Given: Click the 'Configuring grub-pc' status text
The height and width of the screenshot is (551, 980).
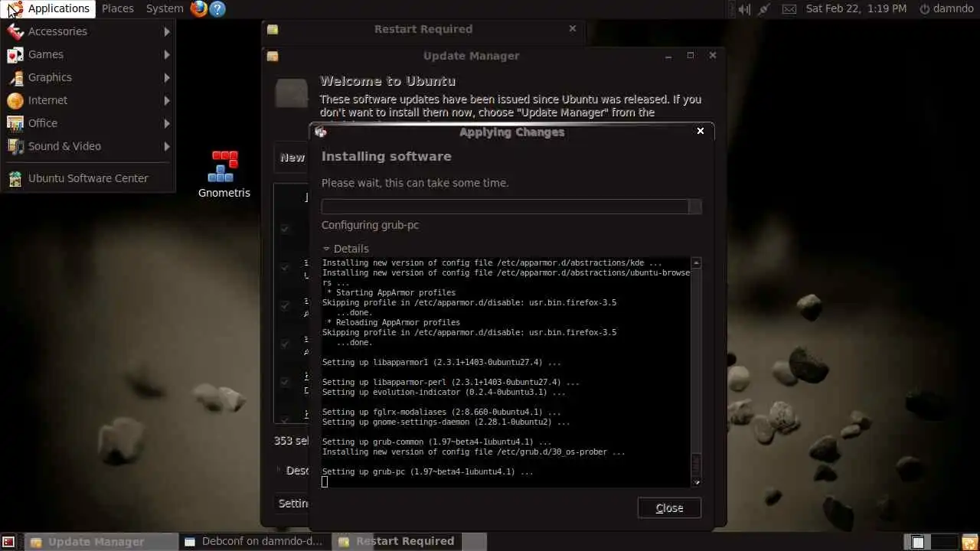Looking at the screenshot, I should click(x=370, y=225).
